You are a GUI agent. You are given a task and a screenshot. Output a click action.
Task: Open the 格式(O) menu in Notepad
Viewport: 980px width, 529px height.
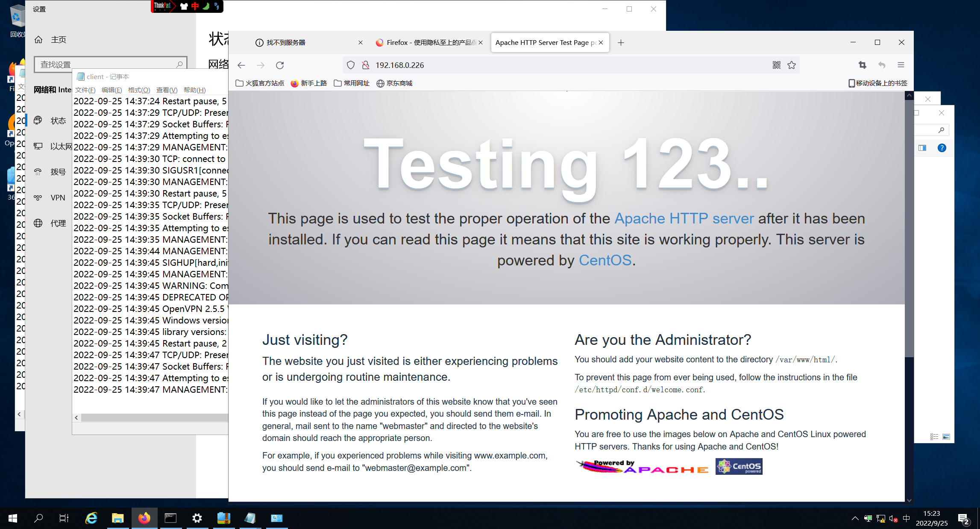pyautogui.click(x=139, y=90)
